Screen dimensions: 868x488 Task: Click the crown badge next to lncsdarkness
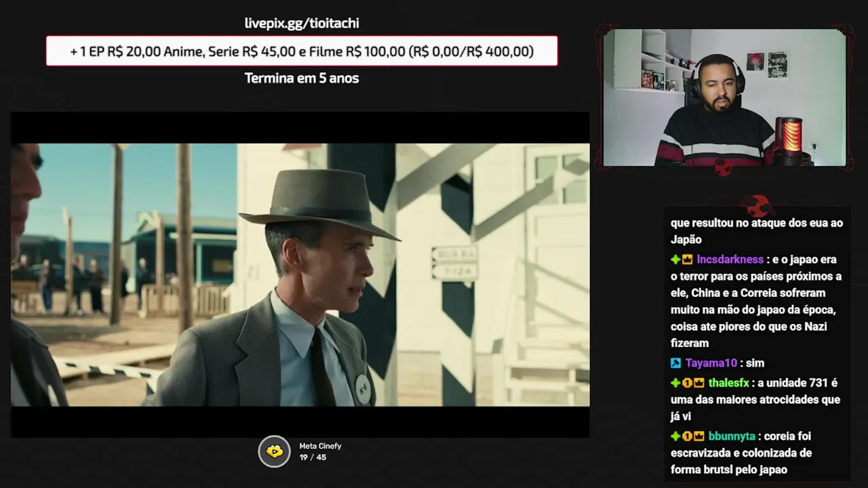tap(687, 260)
